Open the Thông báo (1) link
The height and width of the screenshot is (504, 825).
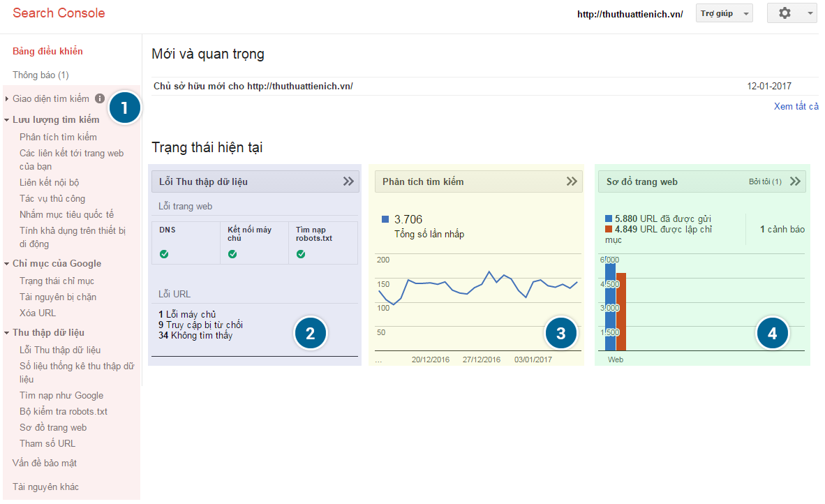(x=40, y=75)
